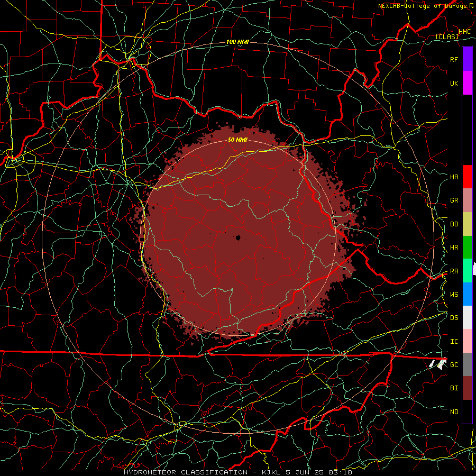476x476 pixels.
Task: Click the BD yellow legend swatch
Action: [467, 224]
